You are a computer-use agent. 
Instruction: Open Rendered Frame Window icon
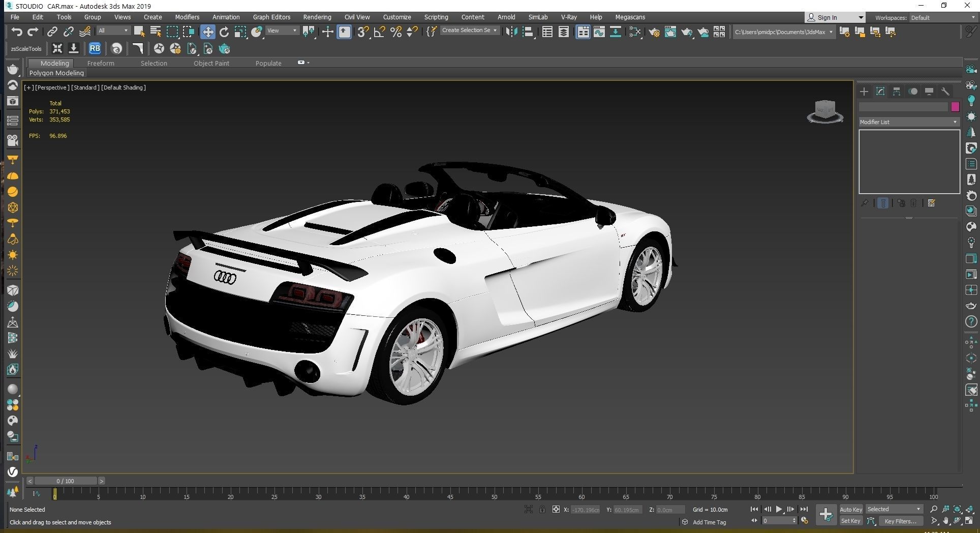[x=670, y=32]
